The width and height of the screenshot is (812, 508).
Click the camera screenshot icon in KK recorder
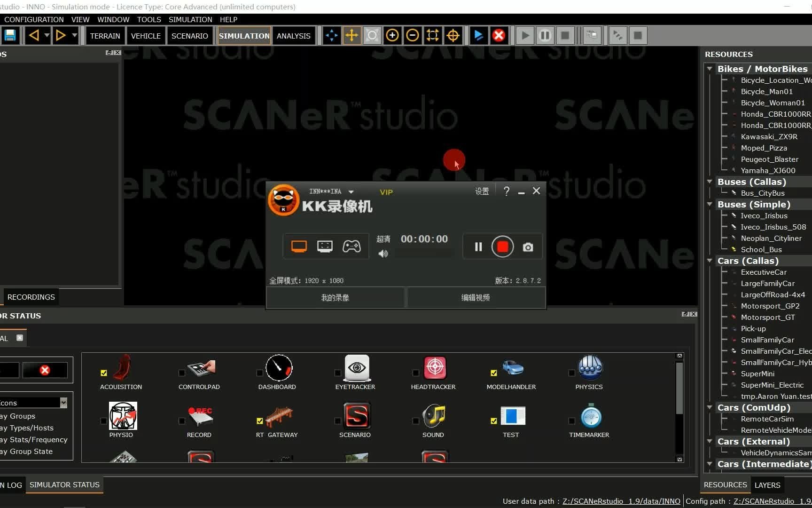click(x=528, y=247)
